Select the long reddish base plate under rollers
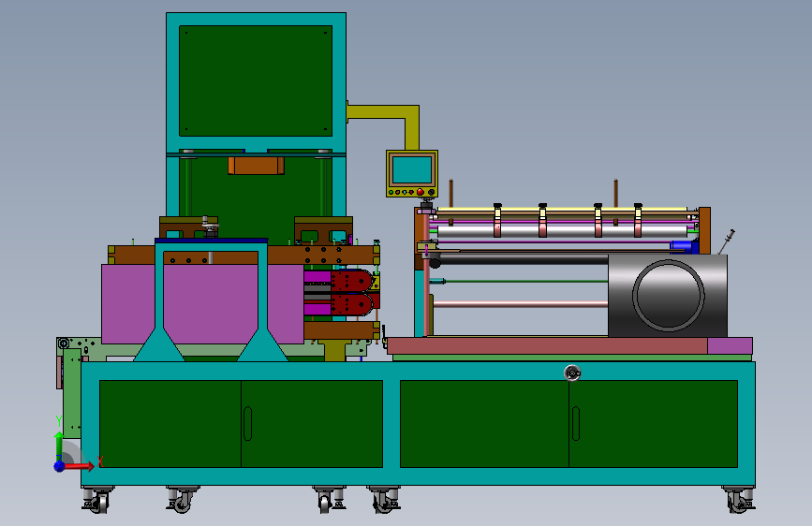 coord(547,345)
